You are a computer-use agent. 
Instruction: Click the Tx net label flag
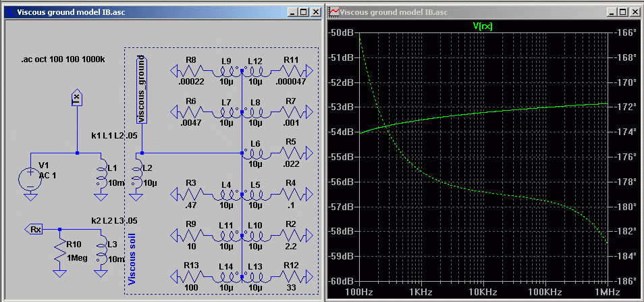click(x=76, y=99)
